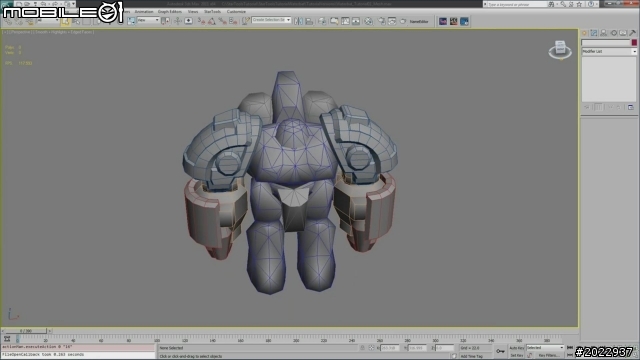Switch to the Motion command panel tab
This screenshot has height=360, width=640.
[613, 33]
